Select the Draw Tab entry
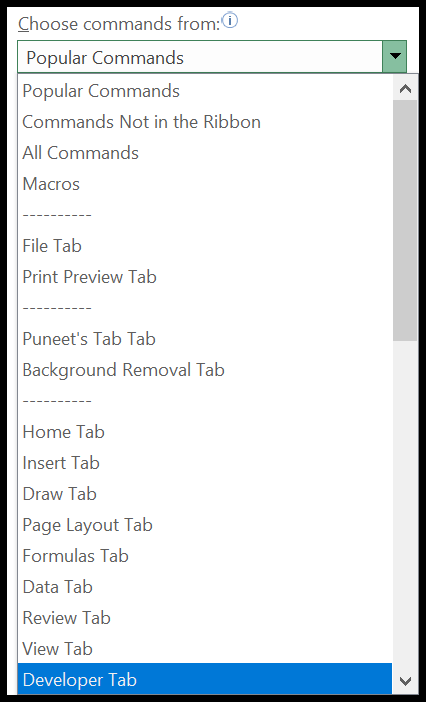426x702 pixels. click(x=205, y=494)
